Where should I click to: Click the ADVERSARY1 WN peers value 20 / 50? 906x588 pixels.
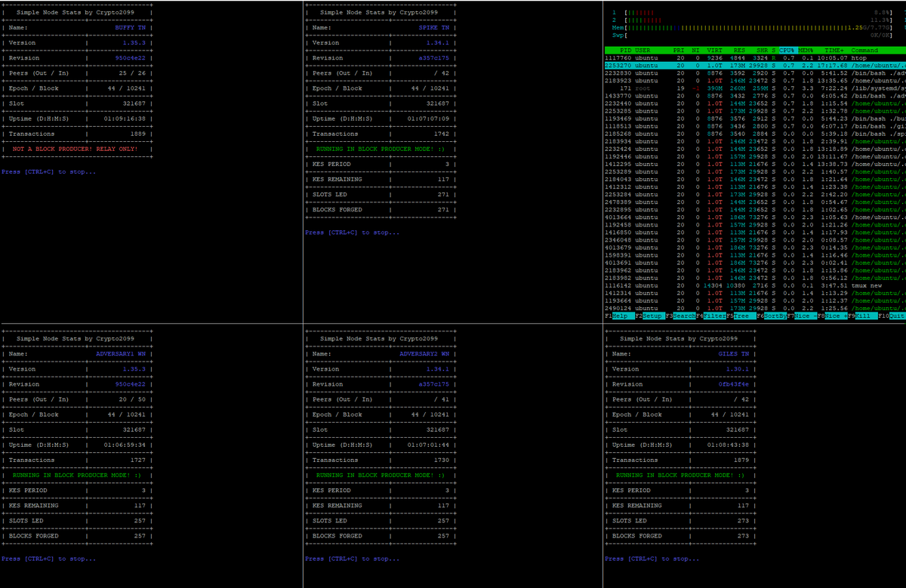point(133,399)
